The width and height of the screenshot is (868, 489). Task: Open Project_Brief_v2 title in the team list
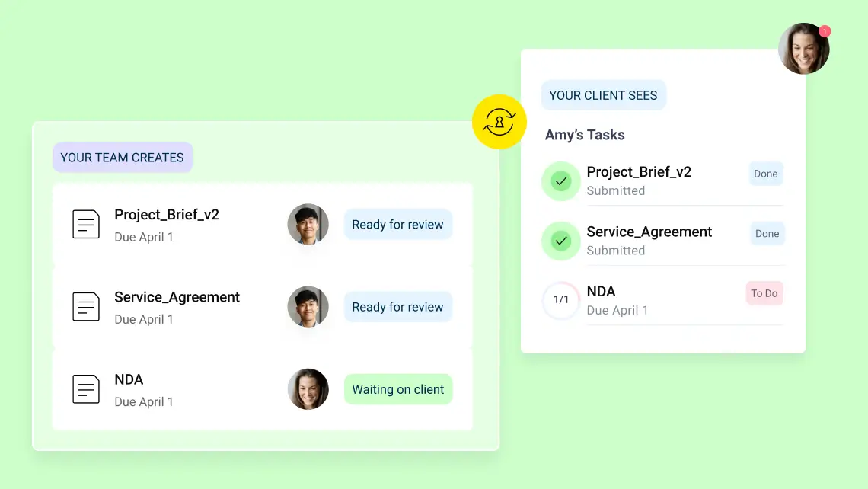pyautogui.click(x=167, y=215)
